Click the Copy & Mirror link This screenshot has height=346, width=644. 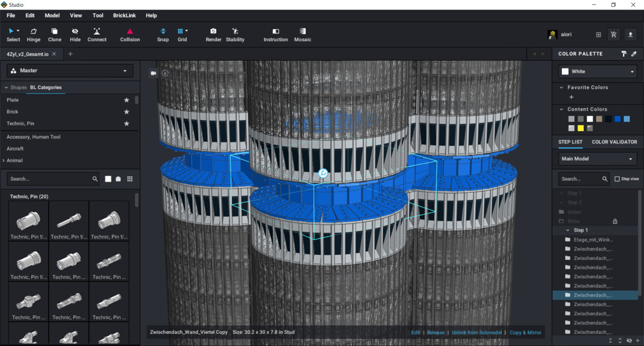click(525, 332)
